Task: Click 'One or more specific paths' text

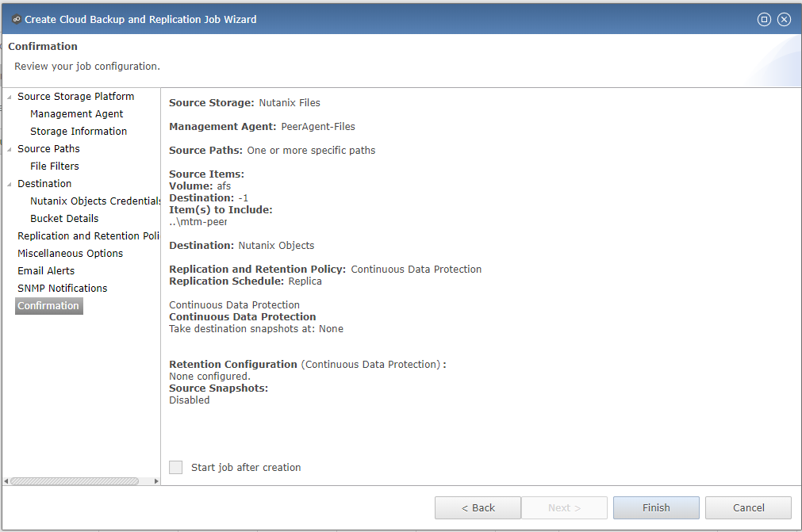Action: pos(311,151)
